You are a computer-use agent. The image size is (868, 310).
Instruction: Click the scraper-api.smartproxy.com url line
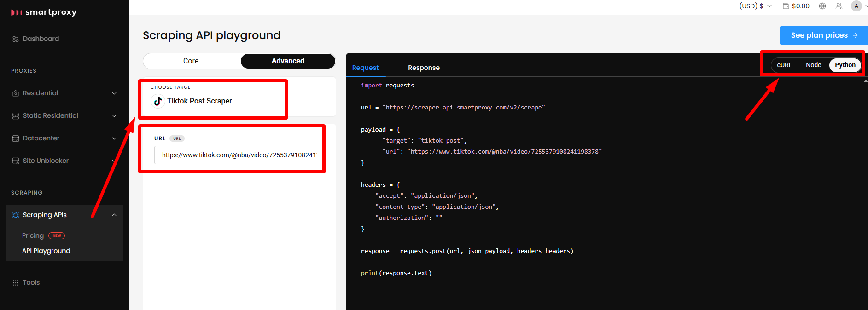tap(453, 108)
